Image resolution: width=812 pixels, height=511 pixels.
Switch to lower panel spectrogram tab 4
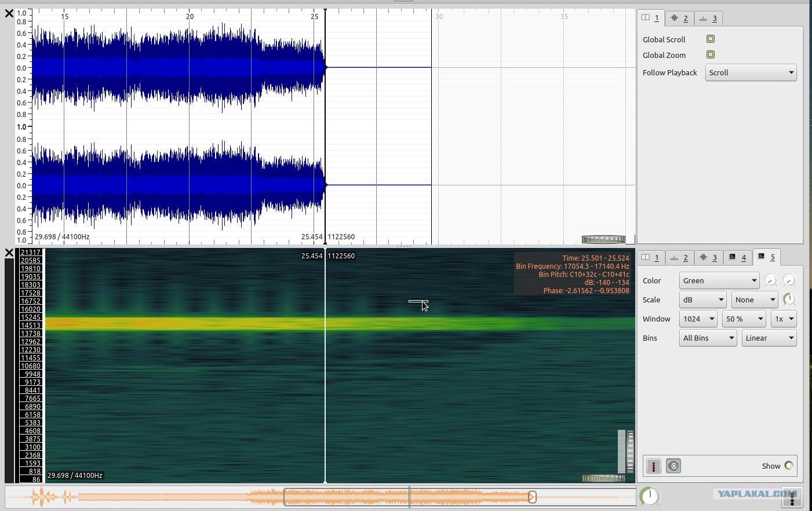[x=737, y=258]
